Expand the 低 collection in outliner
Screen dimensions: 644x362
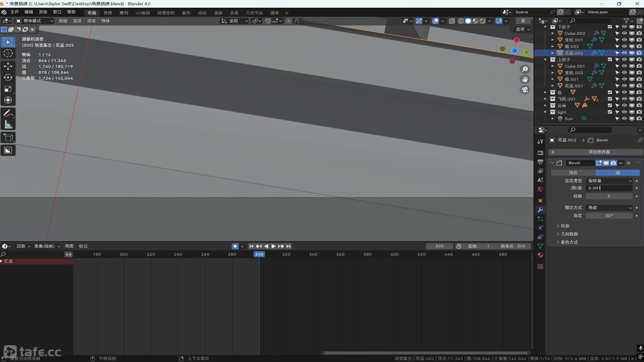(545, 92)
